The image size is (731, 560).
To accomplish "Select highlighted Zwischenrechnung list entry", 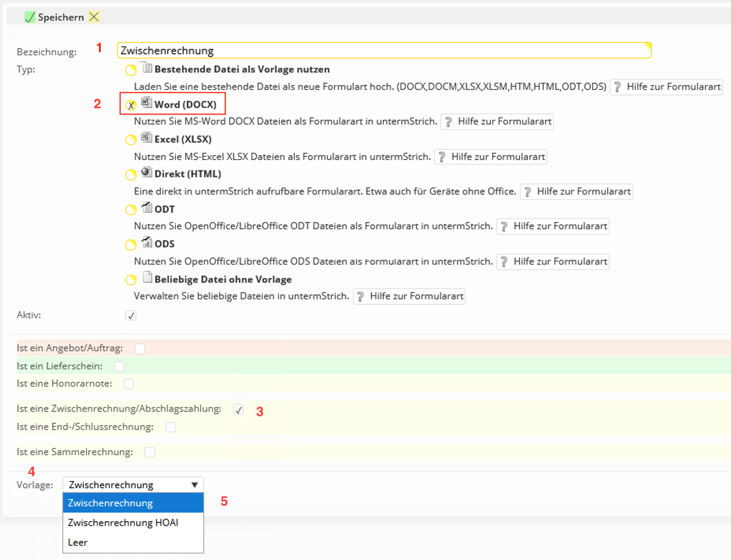I will pos(110,503).
